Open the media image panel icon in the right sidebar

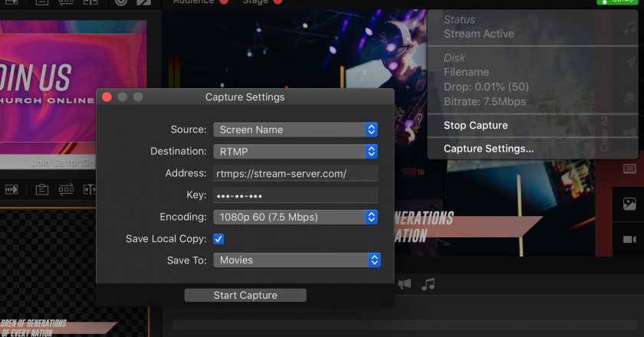[629, 204]
